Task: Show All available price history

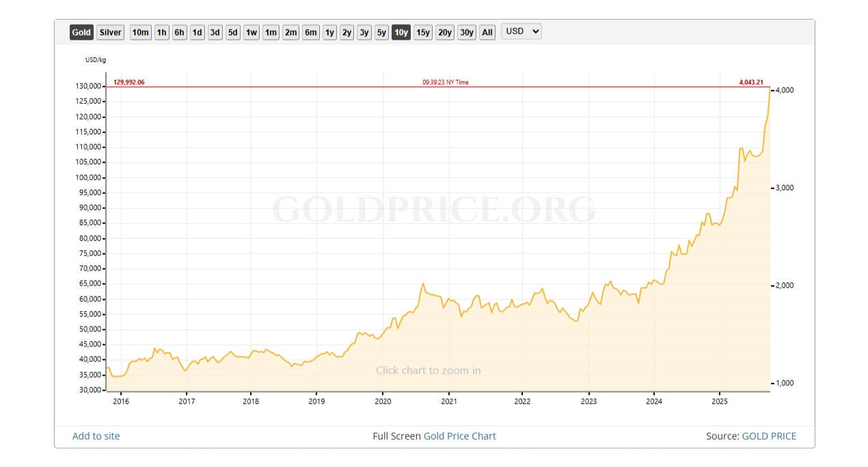Action: tap(487, 32)
